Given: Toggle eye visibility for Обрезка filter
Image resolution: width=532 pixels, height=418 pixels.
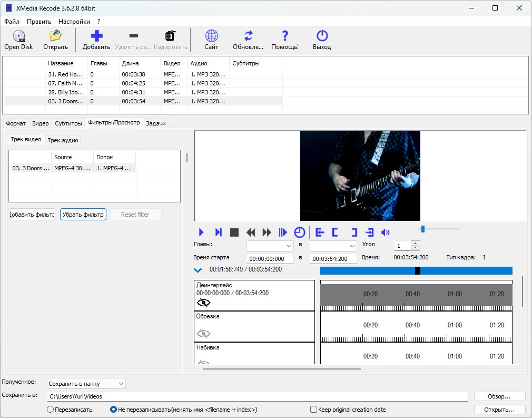Looking at the screenshot, I should click(203, 334).
